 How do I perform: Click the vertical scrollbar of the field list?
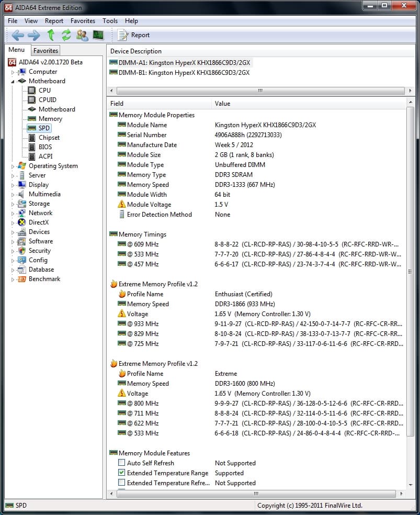tap(410, 271)
